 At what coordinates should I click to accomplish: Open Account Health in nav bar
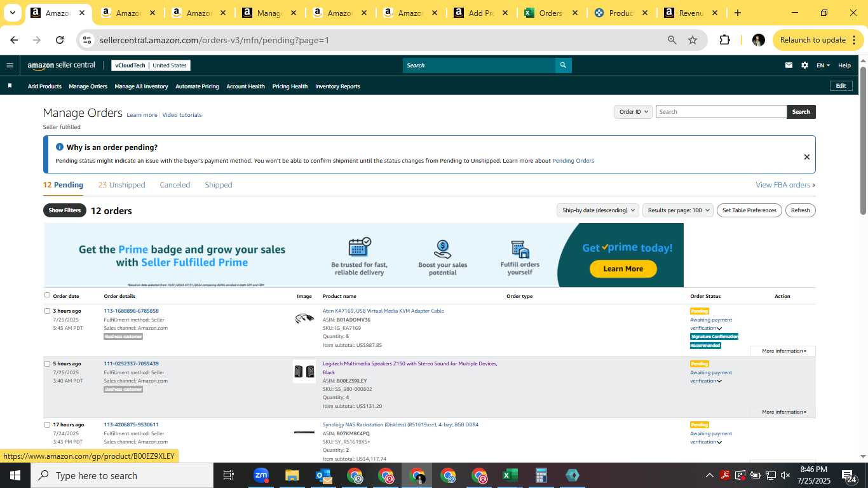[x=245, y=86]
